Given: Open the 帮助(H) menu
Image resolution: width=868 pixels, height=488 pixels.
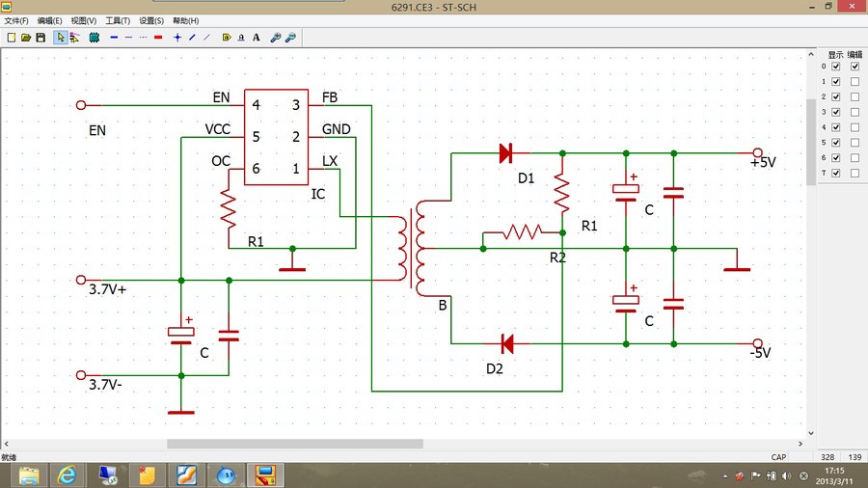Looking at the screenshot, I should pyautogui.click(x=185, y=20).
